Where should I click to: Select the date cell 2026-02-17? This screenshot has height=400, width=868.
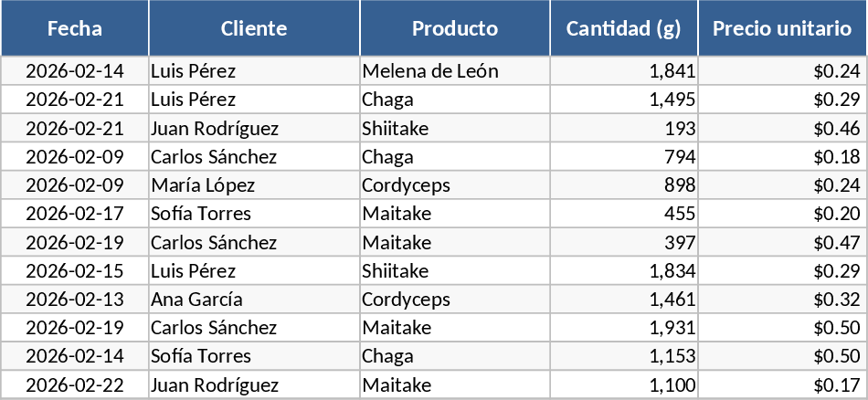75,214
